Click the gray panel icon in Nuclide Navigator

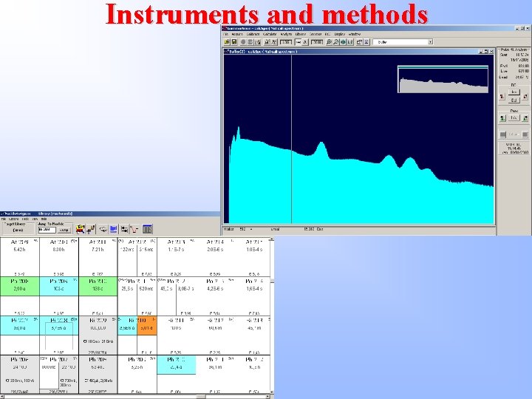pos(147,229)
